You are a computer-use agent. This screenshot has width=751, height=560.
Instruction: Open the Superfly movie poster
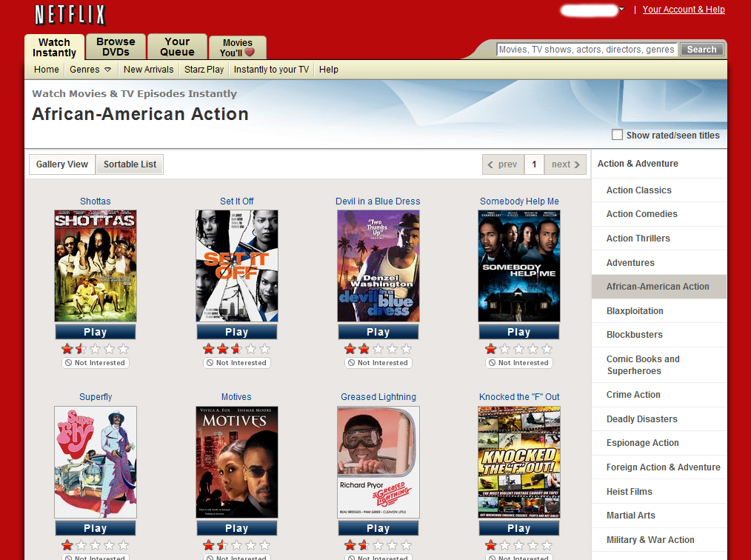pos(96,462)
